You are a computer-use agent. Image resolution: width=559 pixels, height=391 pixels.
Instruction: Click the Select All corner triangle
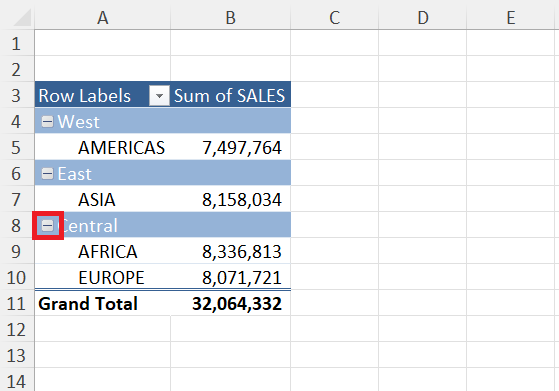[22, 18]
